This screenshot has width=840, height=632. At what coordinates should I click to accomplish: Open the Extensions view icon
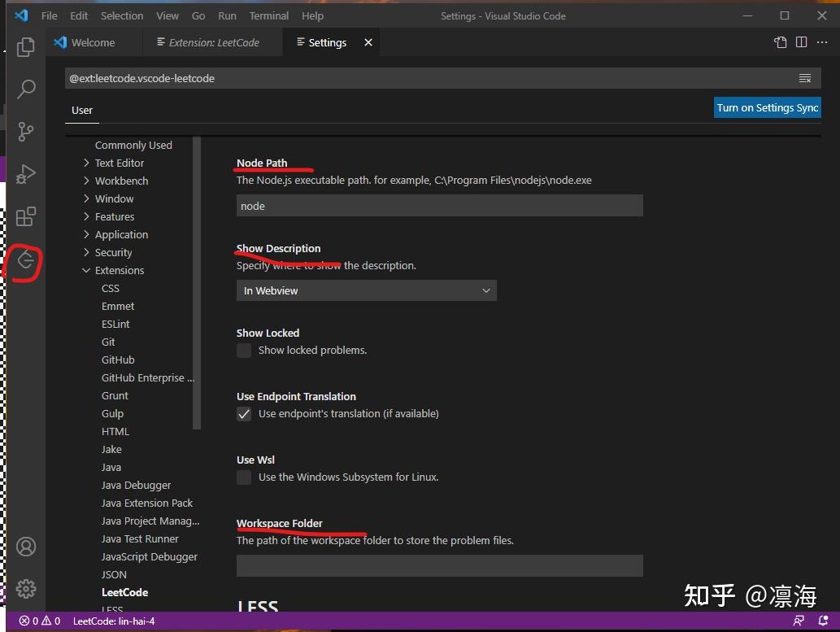tap(26, 216)
